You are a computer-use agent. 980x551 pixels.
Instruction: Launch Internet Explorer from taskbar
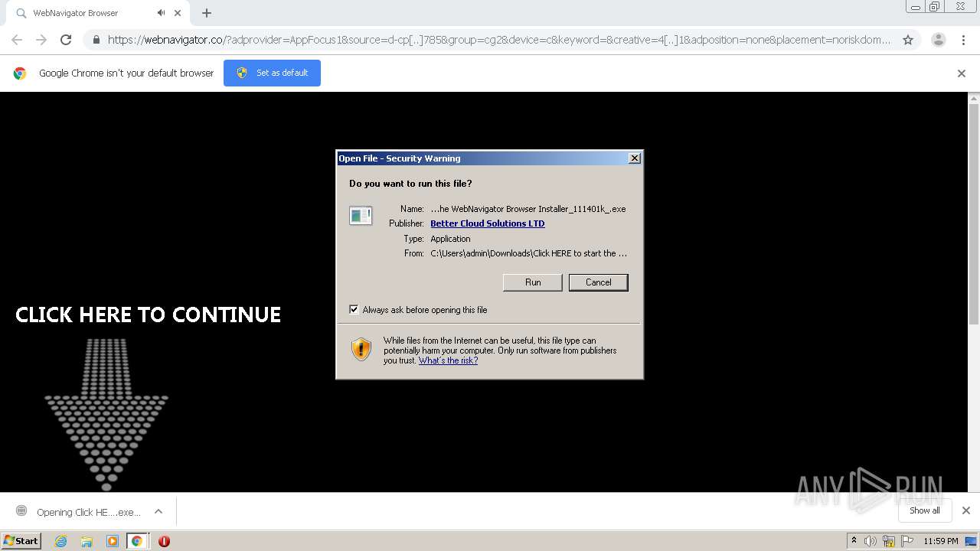click(x=61, y=541)
